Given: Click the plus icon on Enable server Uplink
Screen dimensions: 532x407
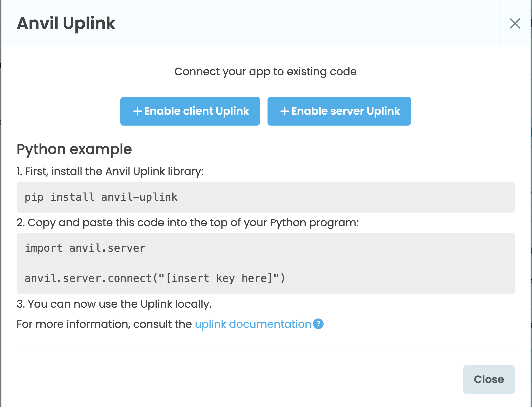Looking at the screenshot, I should coord(285,111).
